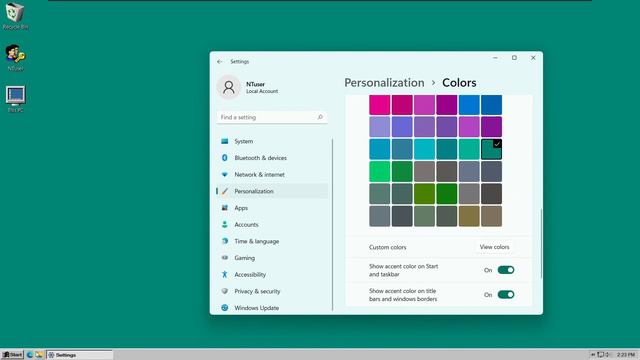Image resolution: width=640 pixels, height=360 pixels.
Task: Select the Recycle Bin desktop icon
Action: click(15, 16)
